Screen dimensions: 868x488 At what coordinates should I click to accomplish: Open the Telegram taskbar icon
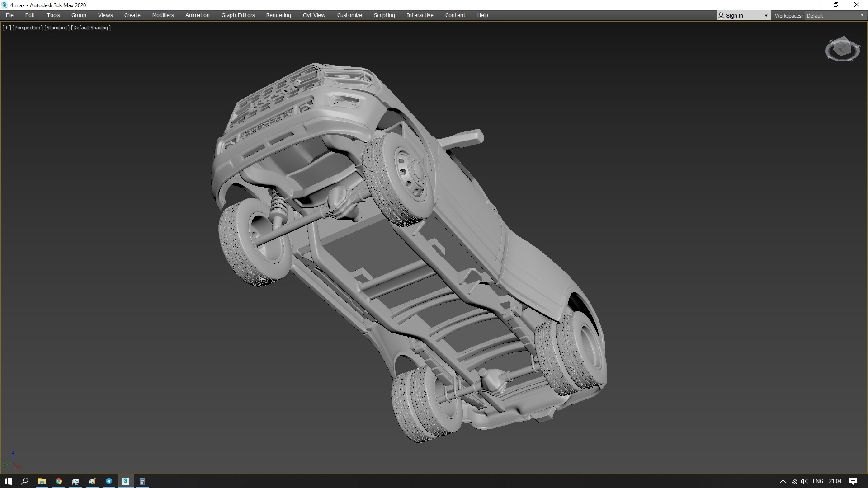(x=109, y=481)
